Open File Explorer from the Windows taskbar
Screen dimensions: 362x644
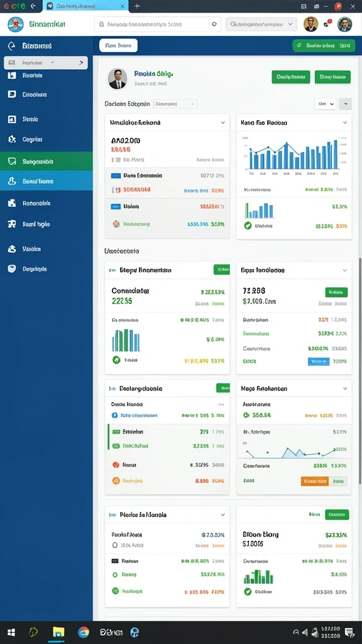58,632
